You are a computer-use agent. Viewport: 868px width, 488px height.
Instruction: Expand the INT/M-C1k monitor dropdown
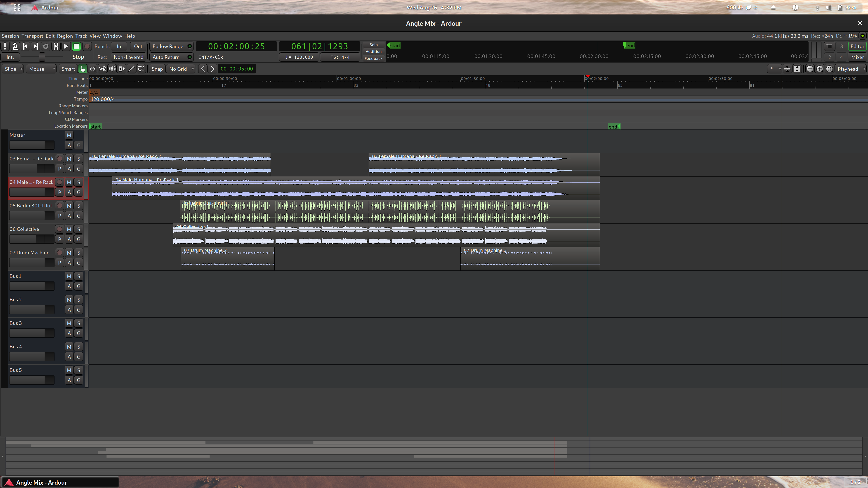[x=212, y=57]
